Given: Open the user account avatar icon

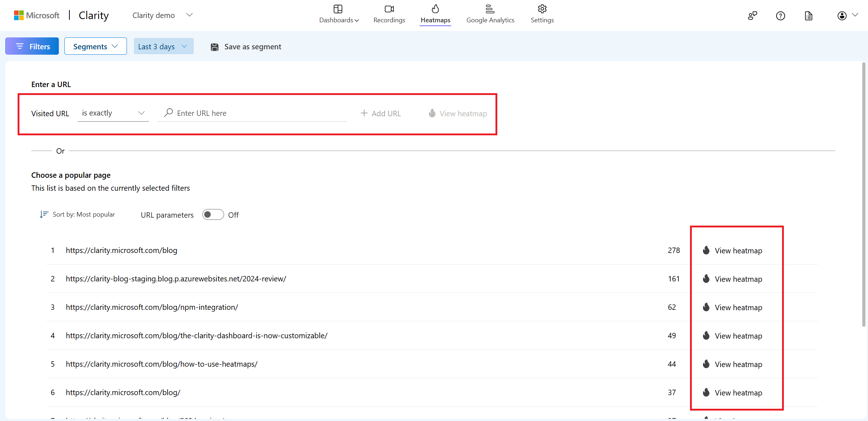Looking at the screenshot, I should pos(842,16).
